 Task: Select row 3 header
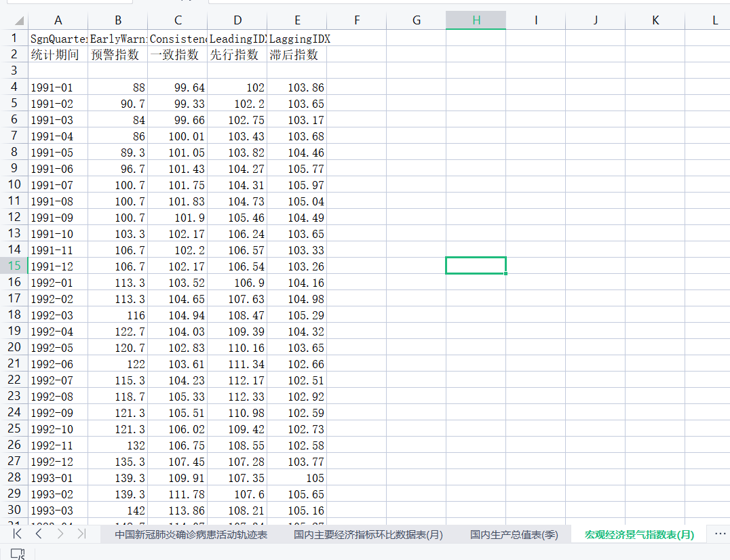[14, 71]
